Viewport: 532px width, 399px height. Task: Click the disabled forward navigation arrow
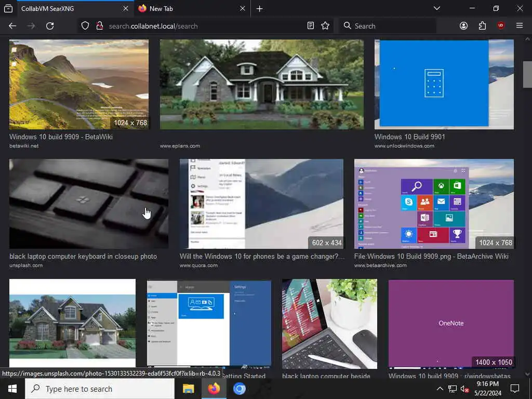(x=31, y=26)
